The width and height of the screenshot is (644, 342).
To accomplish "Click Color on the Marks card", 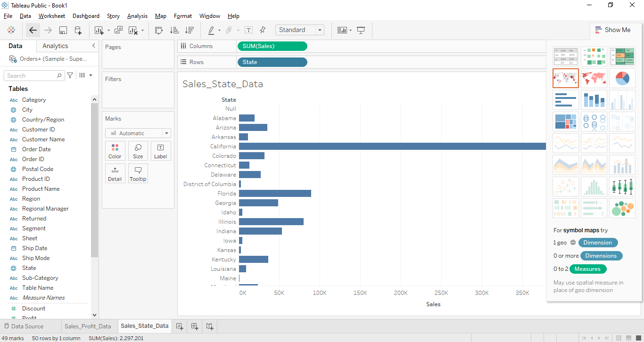I will 115,151.
